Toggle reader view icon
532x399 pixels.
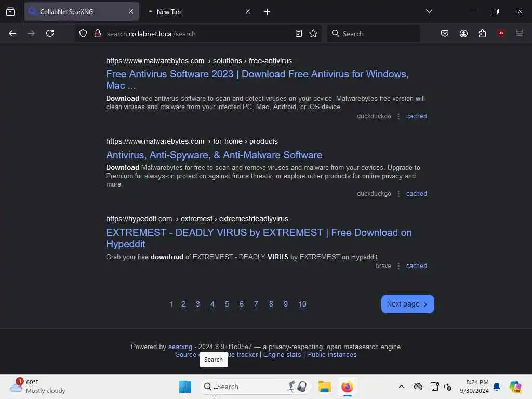[299, 33]
